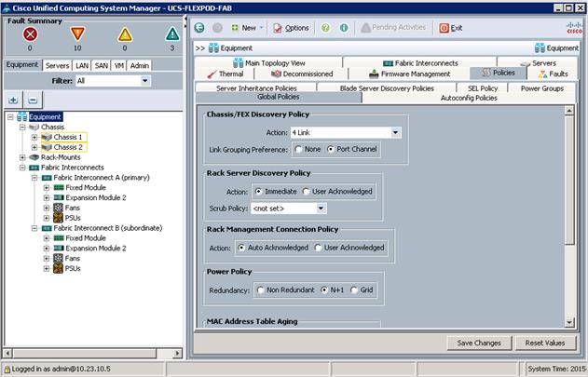Image resolution: width=588 pixels, height=377 pixels.
Task: Select Grid power redundancy
Action: point(354,290)
